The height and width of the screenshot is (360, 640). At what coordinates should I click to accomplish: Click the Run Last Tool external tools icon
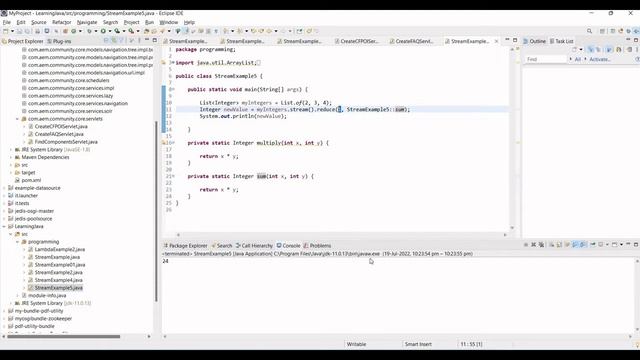131,31
